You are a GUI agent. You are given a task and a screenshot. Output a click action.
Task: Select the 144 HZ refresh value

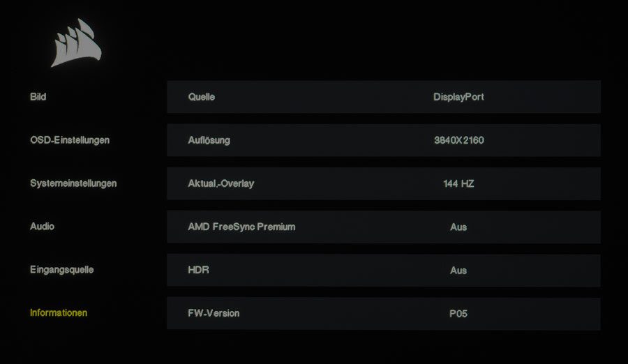(x=458, y=184)
